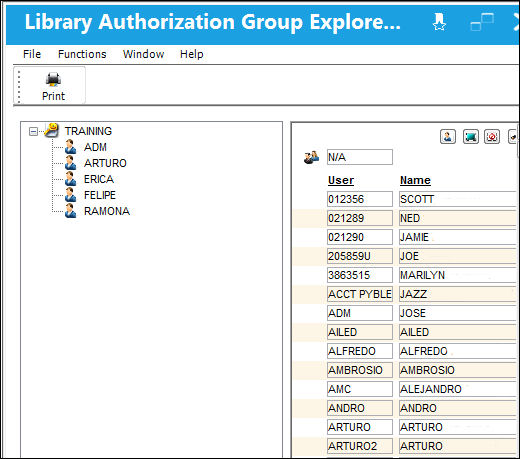This screenshot has height=459, width=520.
Task: Click the toolbar drag handle dots
Action: click(x=19, y=86)
